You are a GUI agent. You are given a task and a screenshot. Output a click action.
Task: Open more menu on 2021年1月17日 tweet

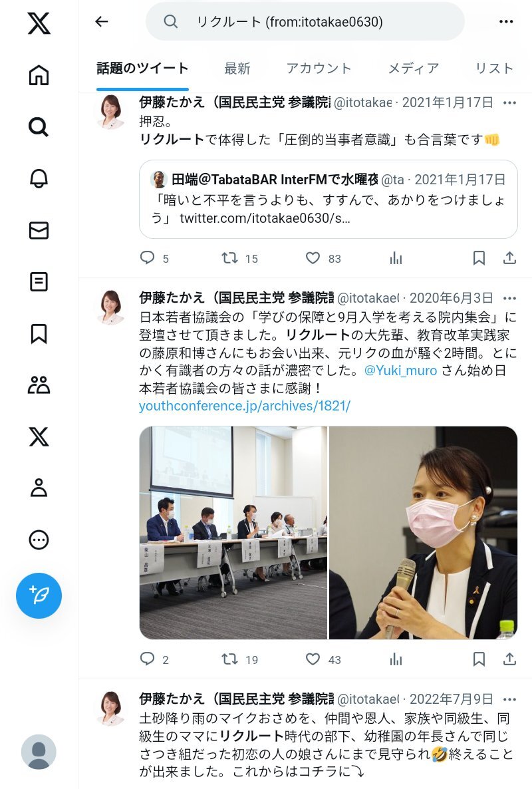pos(509,102)
